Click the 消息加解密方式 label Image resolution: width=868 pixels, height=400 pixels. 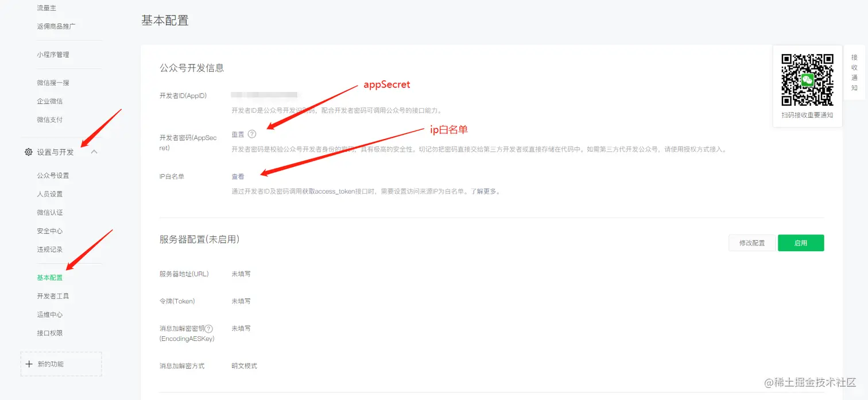[x=182, y=366]
